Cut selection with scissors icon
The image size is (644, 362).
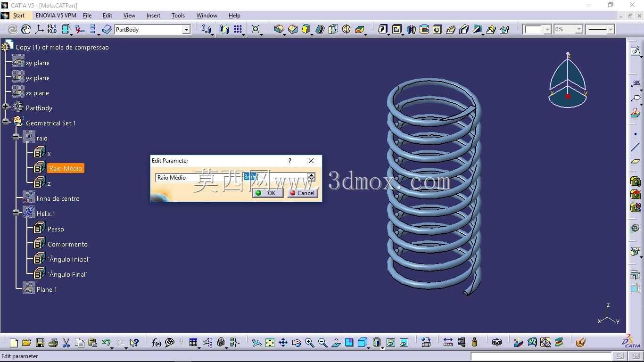click(66, 343)
